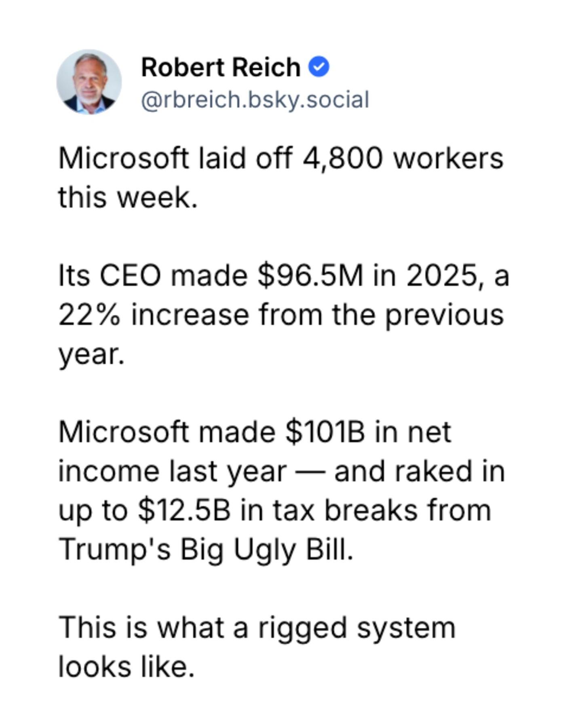The width and height of the screenshot is (582, 728).
Task: Click the '22%' figure in the post
Action: (89, 315)
